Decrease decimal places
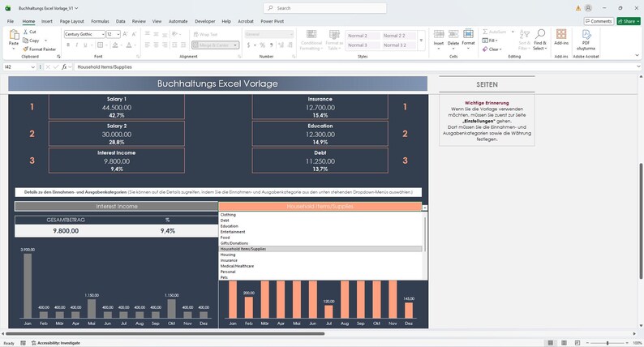This screenshot has height=347, width=644. coord(290,45)
